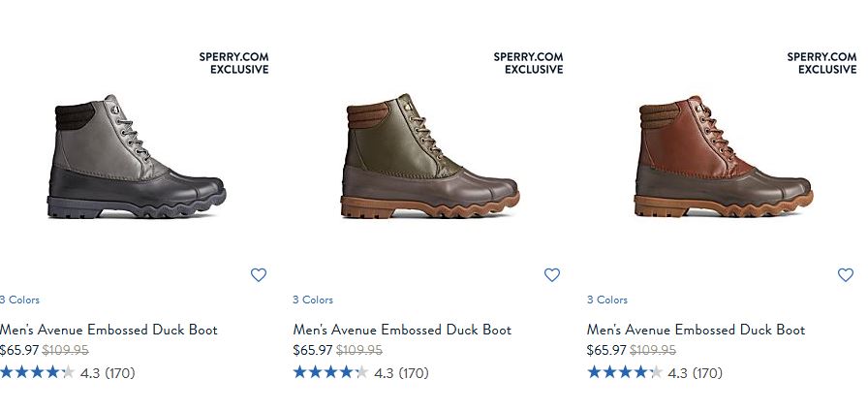View the (170) reviews for the gray boot
868x411 pixels.
120,373
